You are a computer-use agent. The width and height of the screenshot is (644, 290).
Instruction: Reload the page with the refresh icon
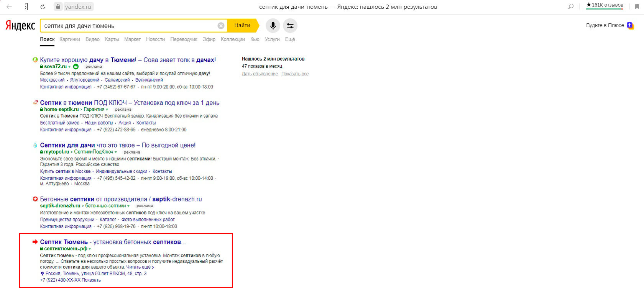point(43,7)
